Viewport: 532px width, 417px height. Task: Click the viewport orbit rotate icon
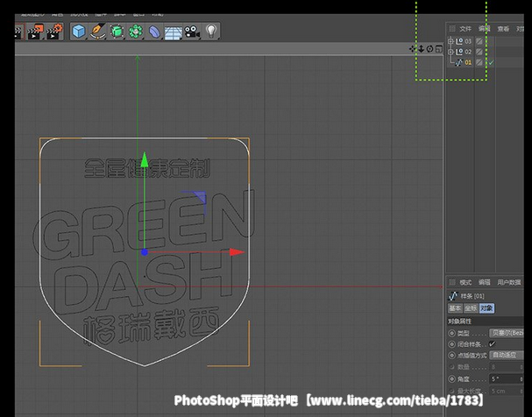tap(429, 49)
